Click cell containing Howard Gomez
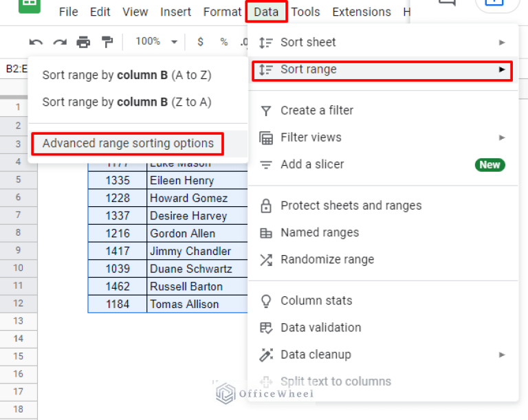This screenshot has width=528, height=420. click(x=188, y=198)
